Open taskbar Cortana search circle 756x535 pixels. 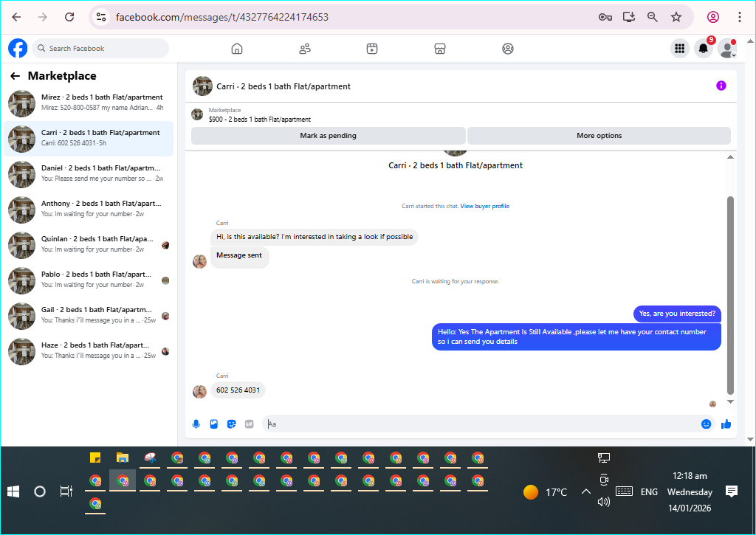click(x=40, y=491)
